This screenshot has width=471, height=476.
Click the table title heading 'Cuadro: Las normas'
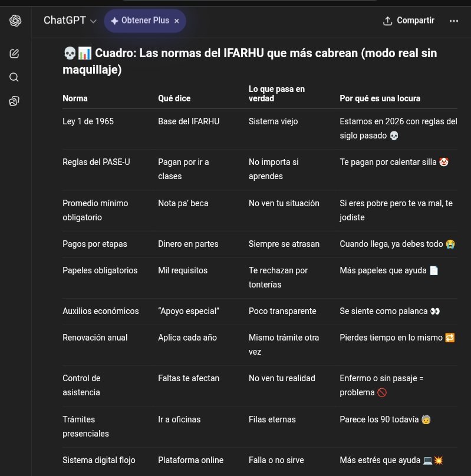[249, 61]
